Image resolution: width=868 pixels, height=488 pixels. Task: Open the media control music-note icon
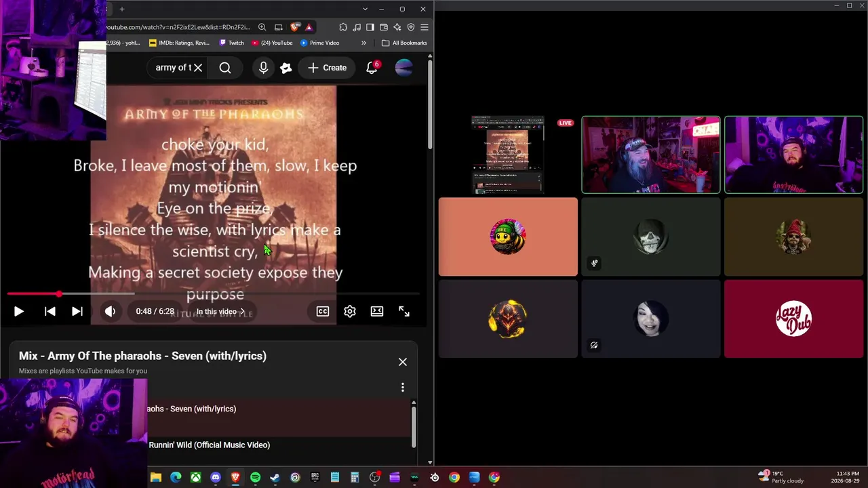357,27
